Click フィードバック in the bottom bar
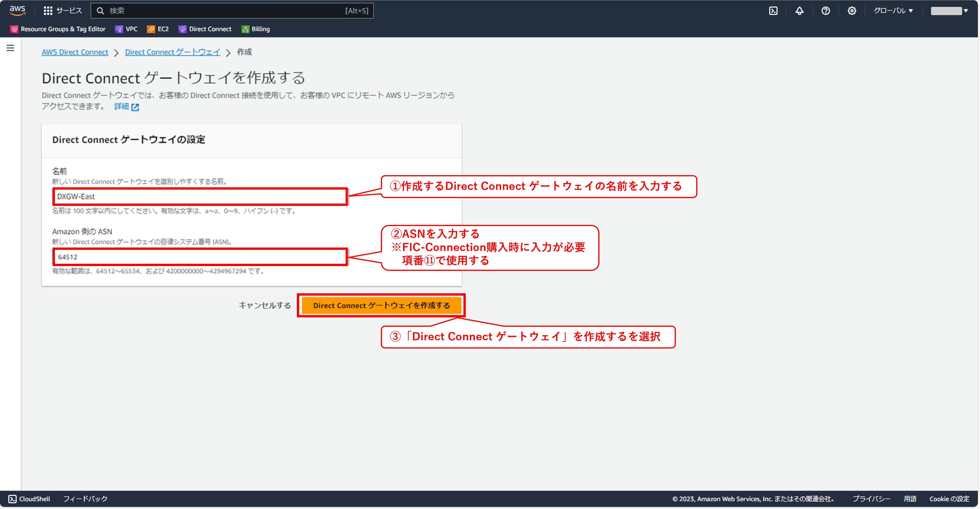This screenshot has height=509, width=980. pos(86,499)
